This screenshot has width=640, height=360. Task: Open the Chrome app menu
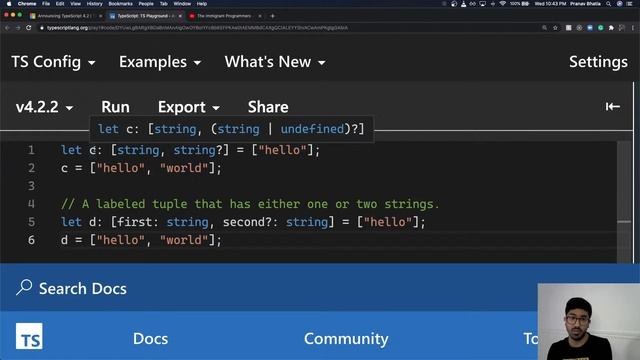pyautogui.click(x=27, y=4)
